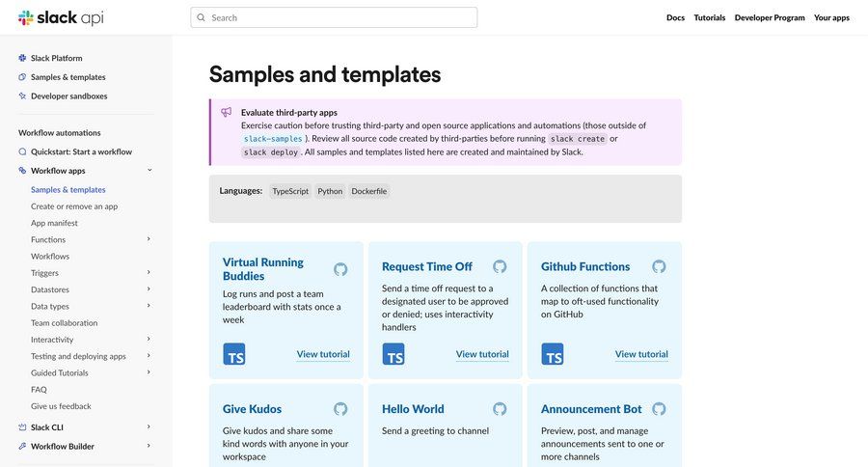
Task: View tutorial for Request Time Off
Action: (482, 354)
